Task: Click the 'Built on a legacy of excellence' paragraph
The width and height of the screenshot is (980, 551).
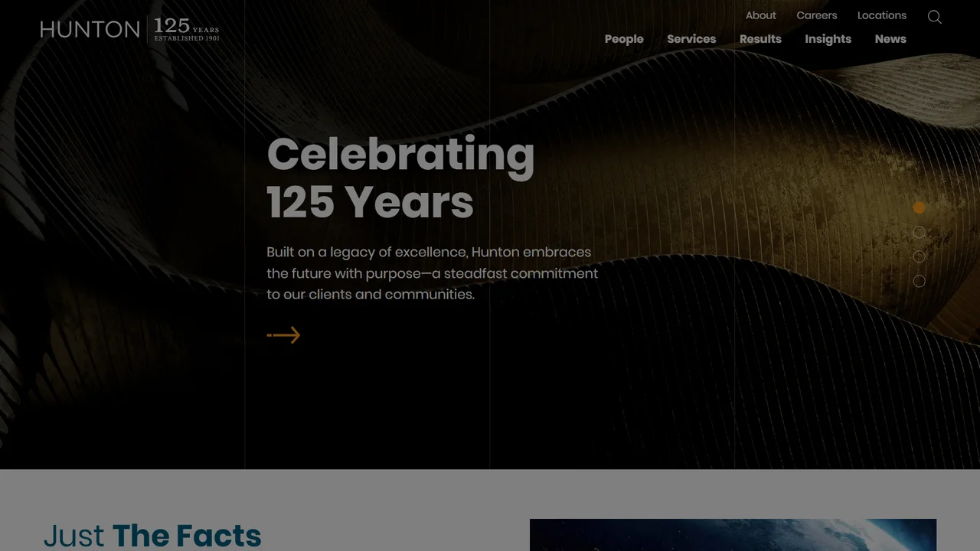Action: coord(432,273)
